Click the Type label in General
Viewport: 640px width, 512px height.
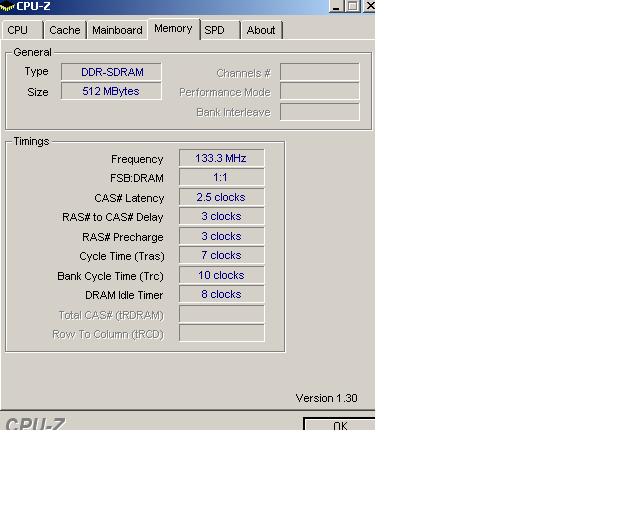click(36, 72)
